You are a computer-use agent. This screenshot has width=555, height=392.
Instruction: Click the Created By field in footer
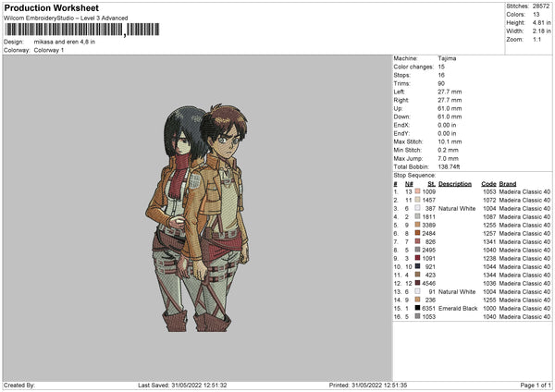click(19, 386)
